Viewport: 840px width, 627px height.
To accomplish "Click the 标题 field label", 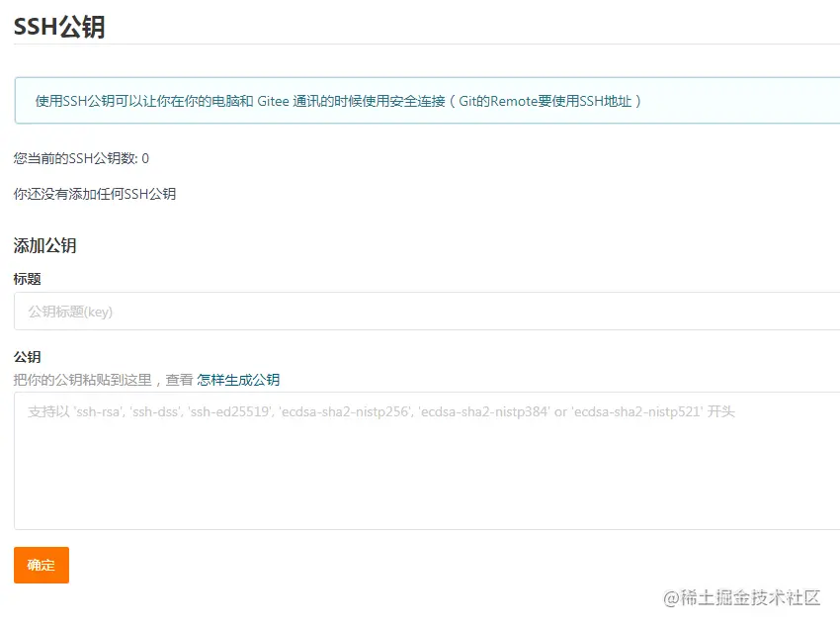I will (x=28, y=279).
